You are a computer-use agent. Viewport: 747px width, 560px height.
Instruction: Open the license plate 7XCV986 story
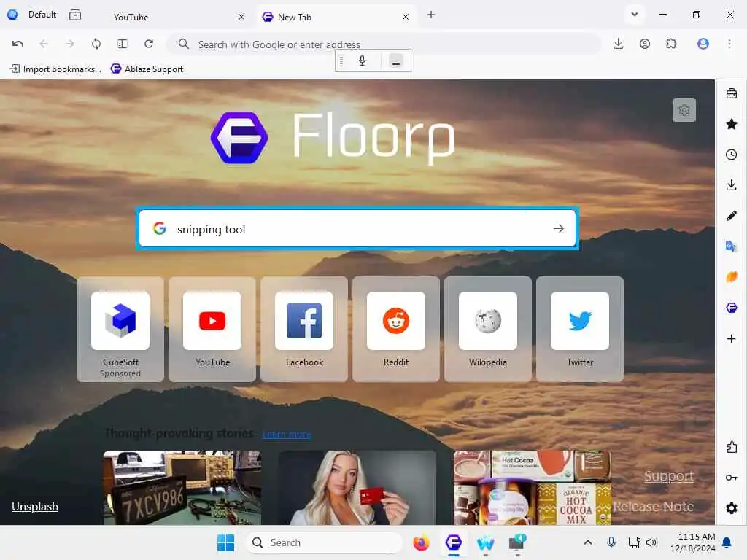[x=182, y=488]
